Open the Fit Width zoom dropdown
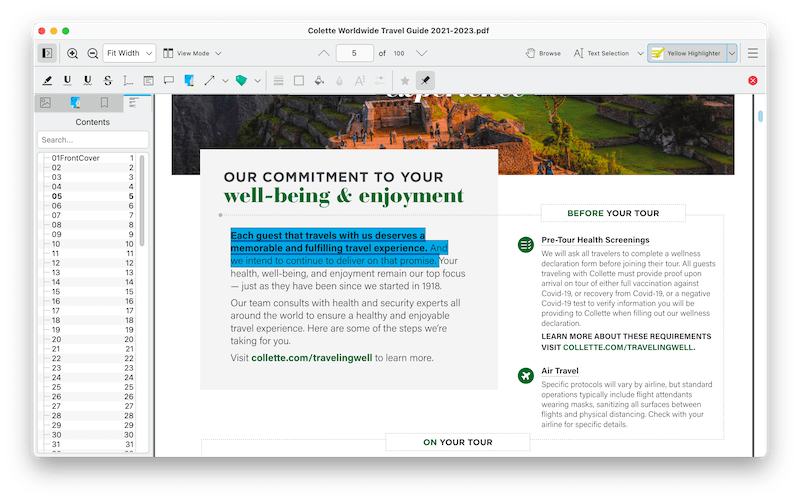Viewport: 800px width, 501px height. [130, 53]
